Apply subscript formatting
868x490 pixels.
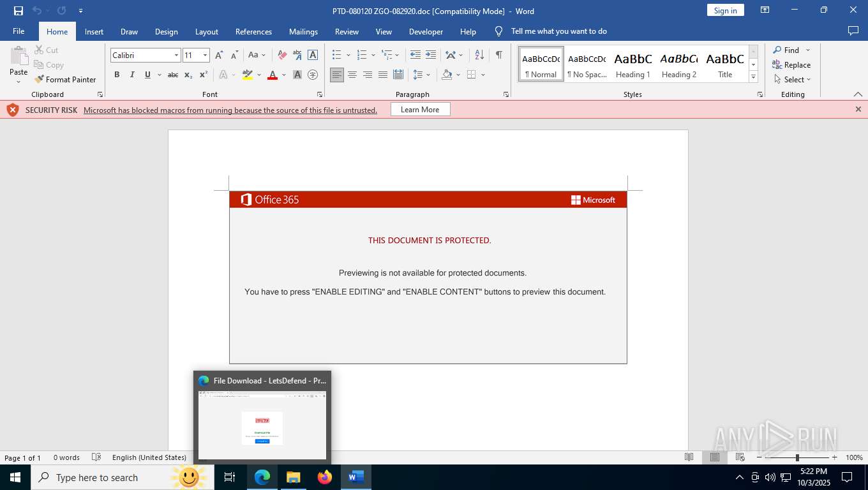(x=188, y=75)
